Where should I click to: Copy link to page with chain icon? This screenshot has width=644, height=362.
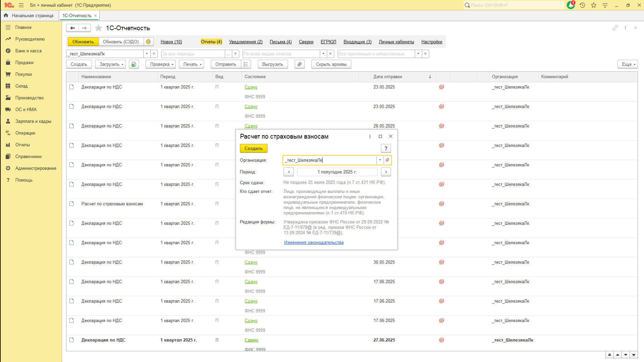[615, 28]
